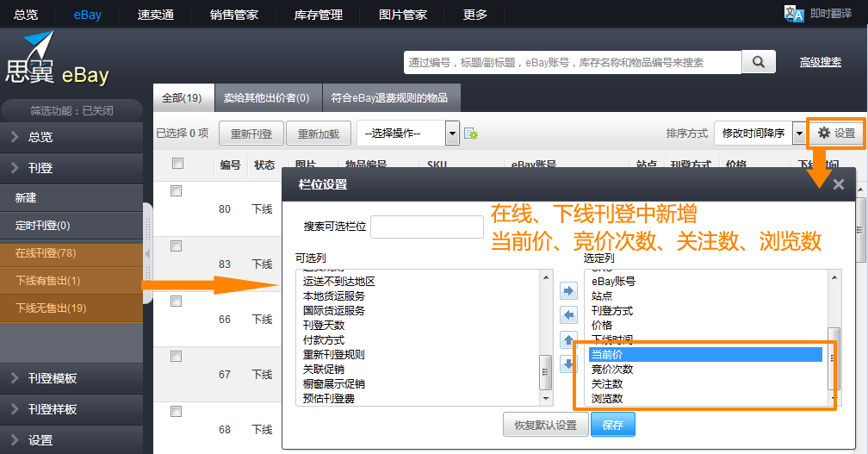
Task: Open the eBay top menu
Action: 88,15
